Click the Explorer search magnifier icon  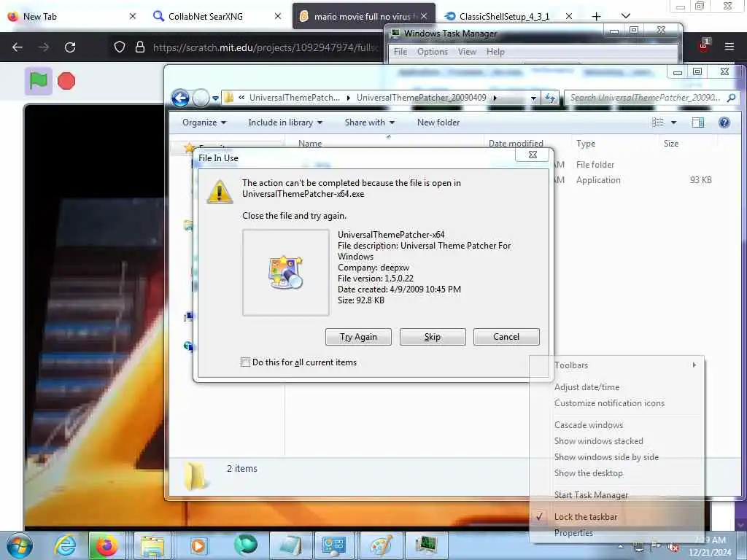(x=731, y=98)
